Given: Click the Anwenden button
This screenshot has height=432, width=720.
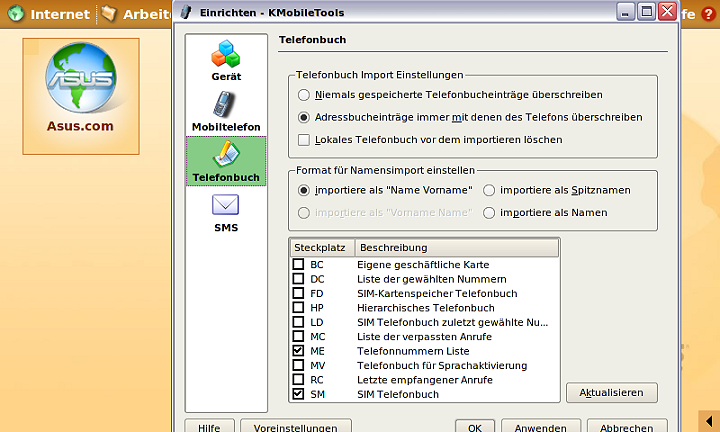Looking at the screenshot, I should coord(540,427).
